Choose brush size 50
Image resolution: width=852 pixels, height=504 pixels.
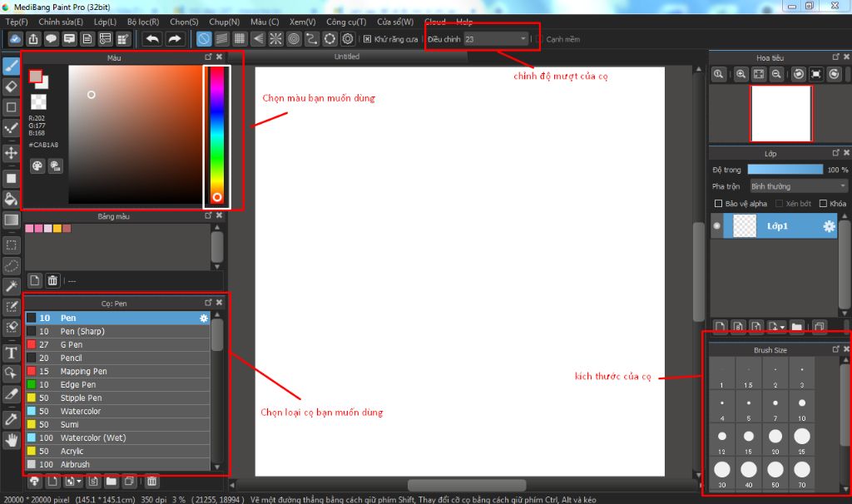coord(775,473)
